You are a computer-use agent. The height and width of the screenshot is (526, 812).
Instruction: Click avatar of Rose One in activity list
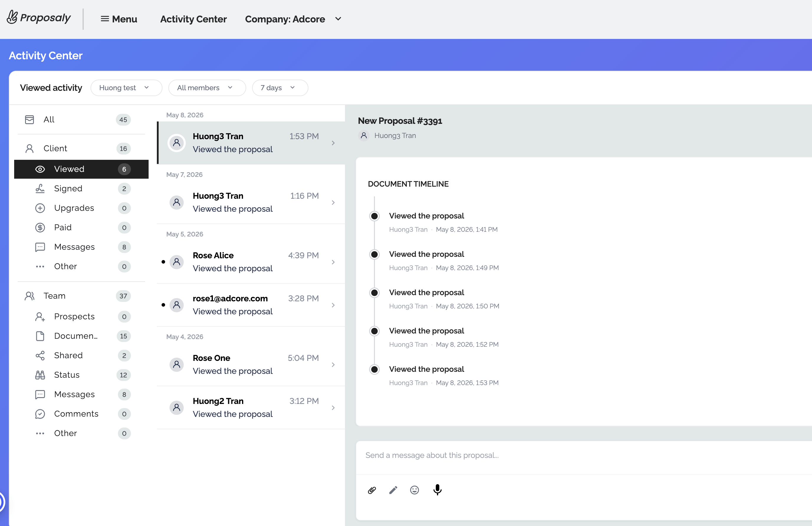[177, 365]
